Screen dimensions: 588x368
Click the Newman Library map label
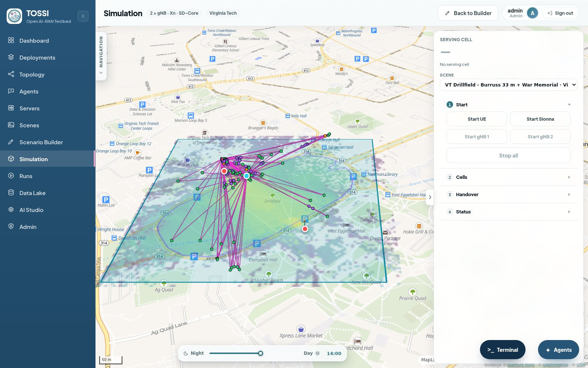pyautogui.click(x=383, y=174)
